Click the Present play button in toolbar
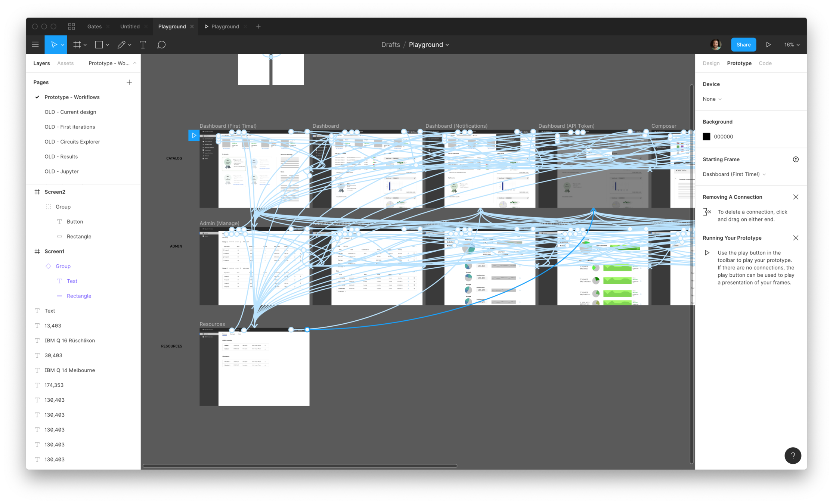Screen dimensions: 833x504 coord(768,44)
